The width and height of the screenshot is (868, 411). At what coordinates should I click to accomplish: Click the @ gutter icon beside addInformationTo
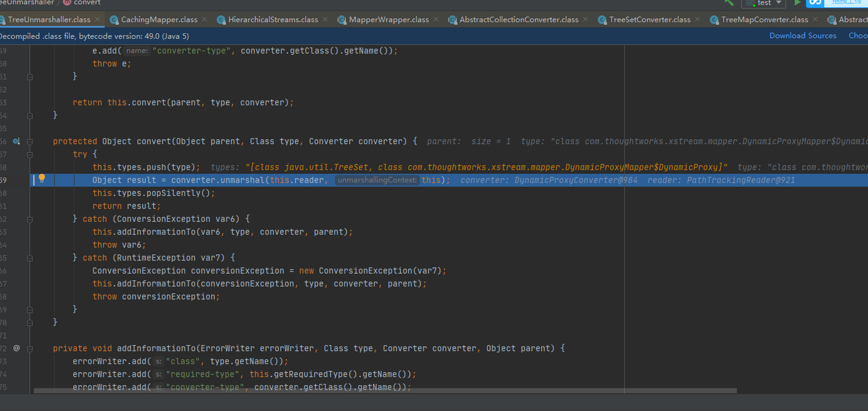tap(17, 348)
